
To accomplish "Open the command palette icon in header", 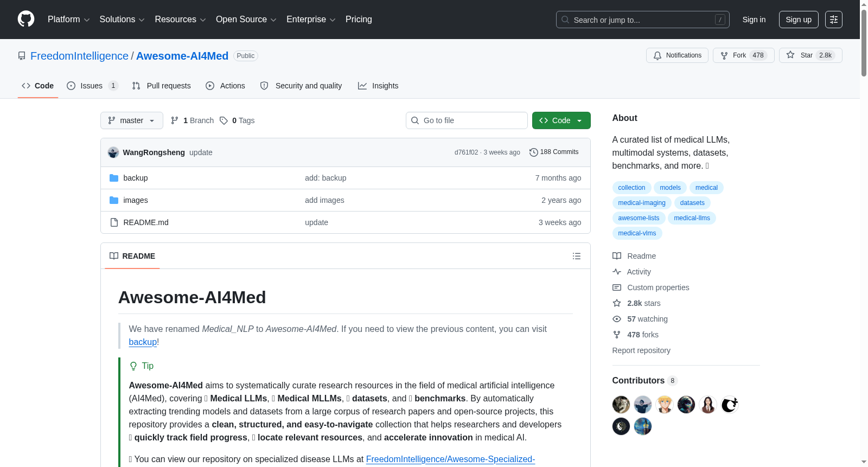I will pyautogui.click(x=833, y=20).
